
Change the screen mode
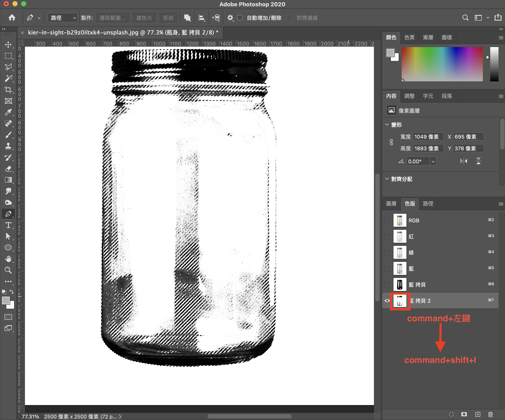[8, 328]
